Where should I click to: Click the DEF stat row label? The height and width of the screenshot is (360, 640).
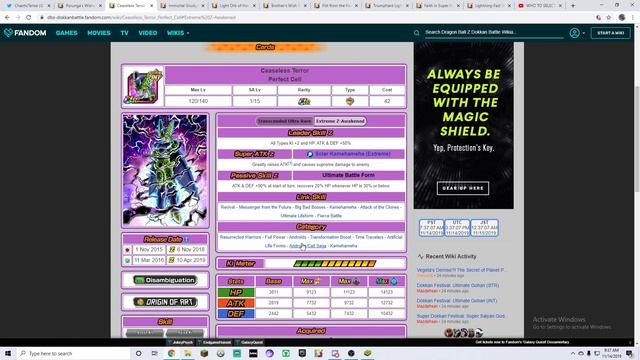[236, 313]
